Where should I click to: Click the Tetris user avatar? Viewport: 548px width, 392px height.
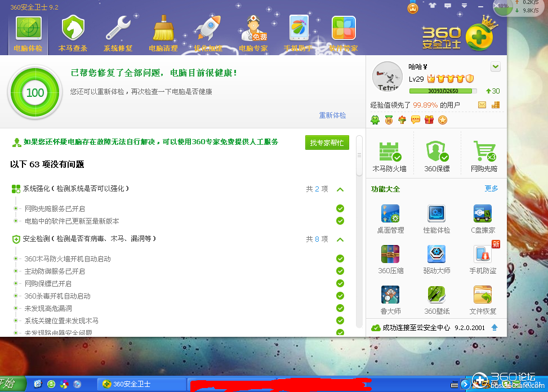387,77
